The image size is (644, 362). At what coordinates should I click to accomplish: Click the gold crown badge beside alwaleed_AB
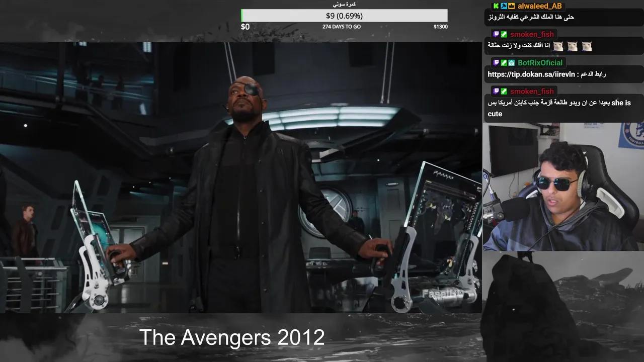point(511,7)
